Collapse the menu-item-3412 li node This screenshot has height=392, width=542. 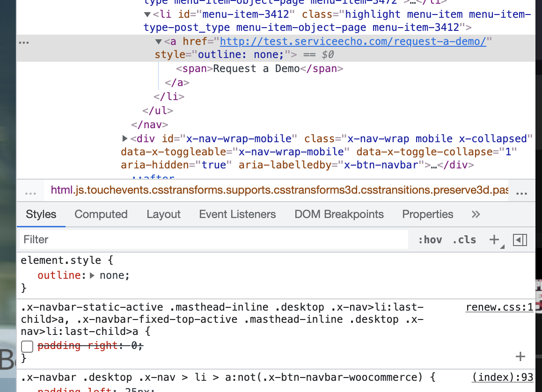tap(147, 15)
